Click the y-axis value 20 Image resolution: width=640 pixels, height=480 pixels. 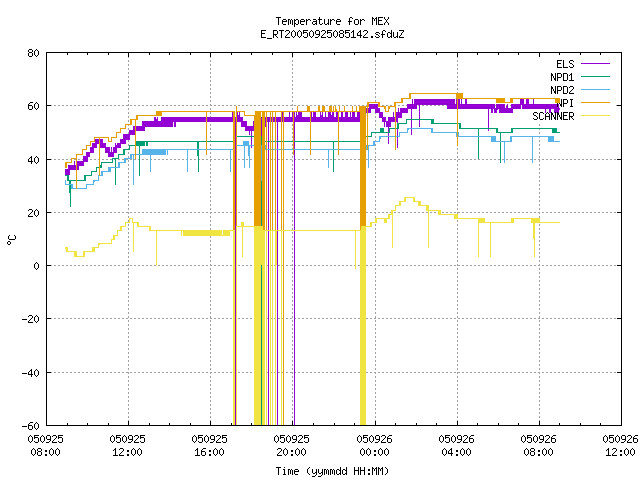coord(33,213)
